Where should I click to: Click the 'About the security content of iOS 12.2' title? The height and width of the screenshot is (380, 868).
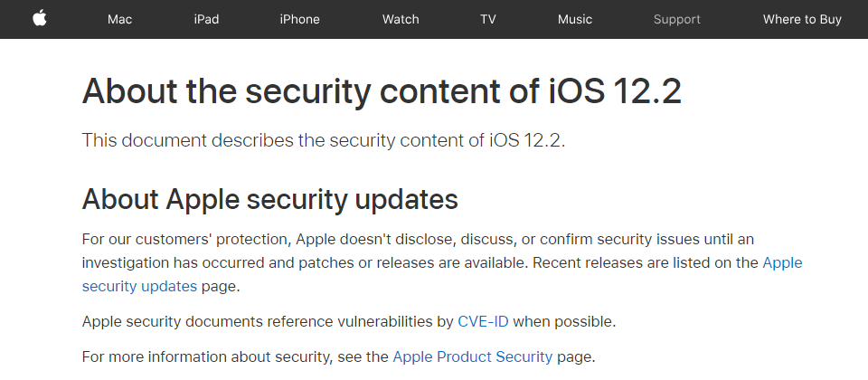click(x=382, y=91)
